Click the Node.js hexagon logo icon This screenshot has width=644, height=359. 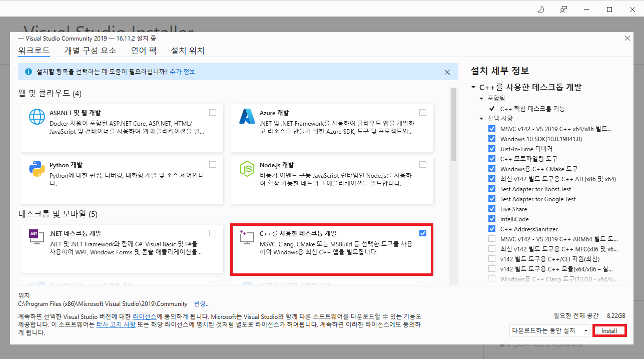tap(247, 169)
